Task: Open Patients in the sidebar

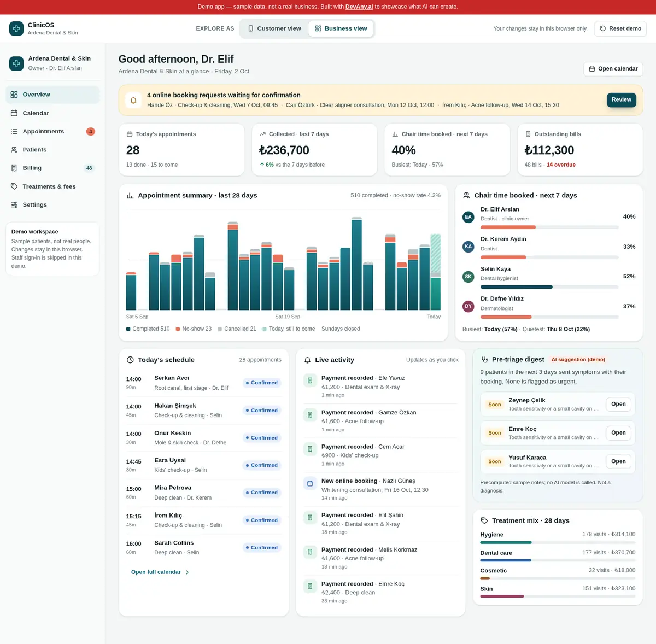Action: pyautogui.click(x=52, y=149)
